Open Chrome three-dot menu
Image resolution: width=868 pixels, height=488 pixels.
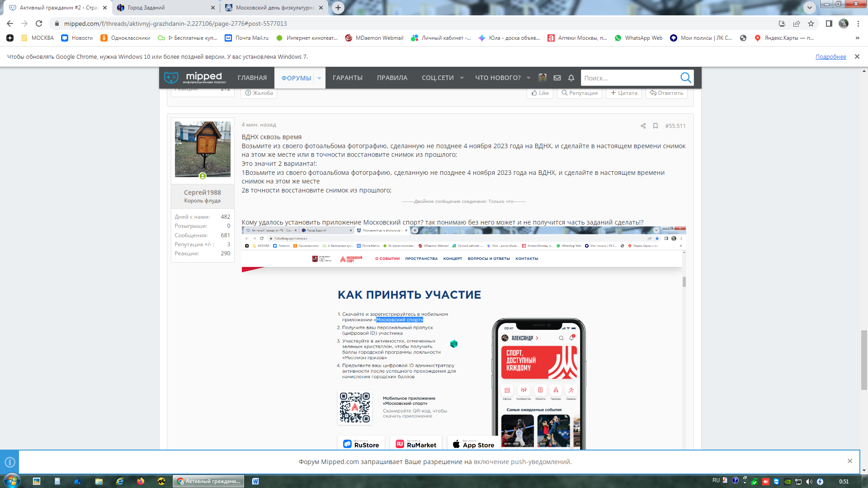858,23
